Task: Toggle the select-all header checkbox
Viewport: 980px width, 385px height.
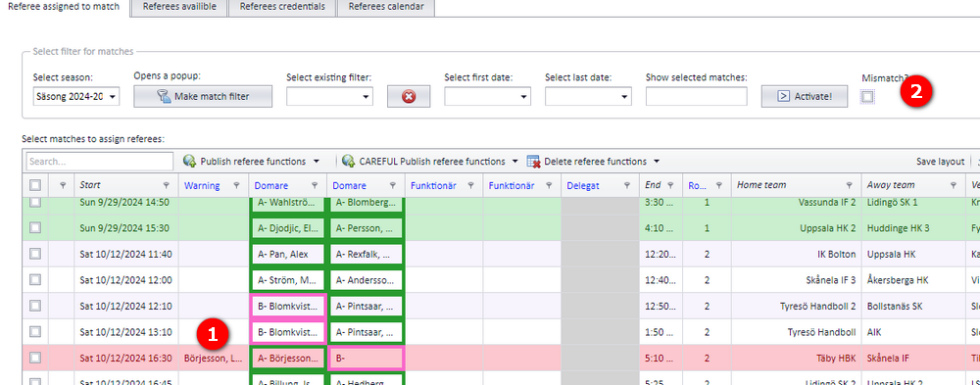Action: tap(35, 185)
